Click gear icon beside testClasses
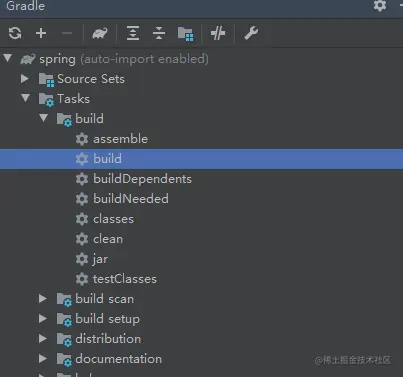This screenshot has width=403, height=377. (x=82, y=279)
